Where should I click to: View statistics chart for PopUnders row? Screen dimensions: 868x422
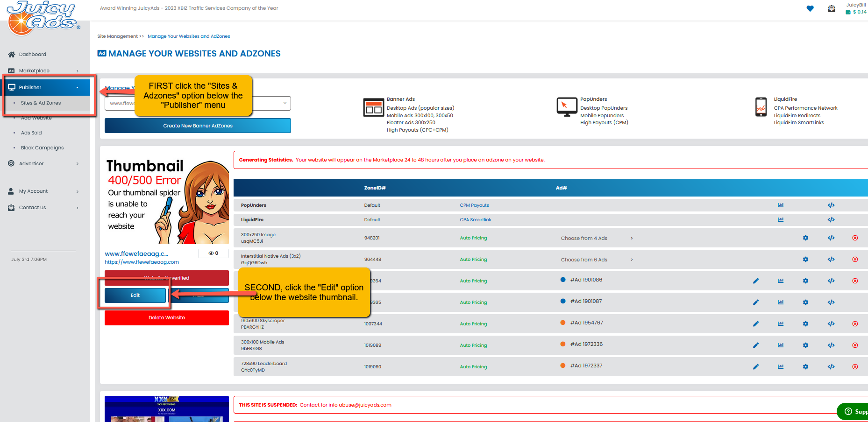(781, 205)
